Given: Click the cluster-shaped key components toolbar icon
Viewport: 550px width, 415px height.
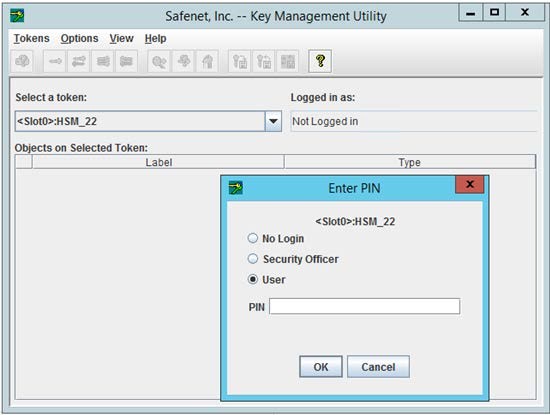Looking at the screenshot, I should [183, 61].
